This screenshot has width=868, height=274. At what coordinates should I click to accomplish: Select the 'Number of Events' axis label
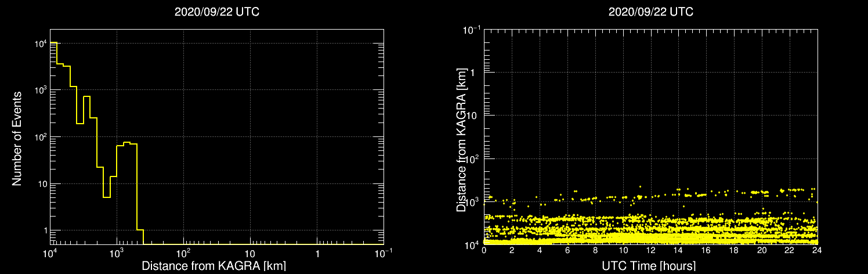17,138
